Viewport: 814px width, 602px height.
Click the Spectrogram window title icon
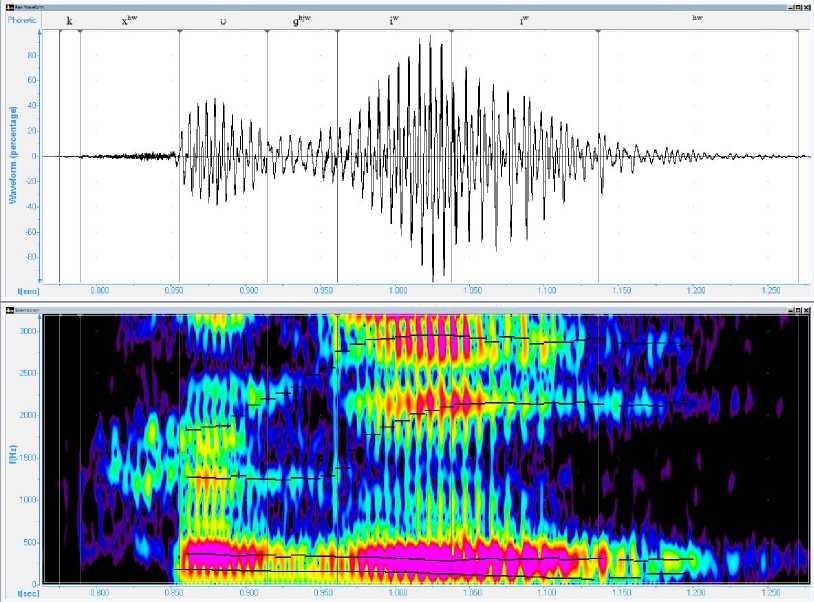[12, 310]
